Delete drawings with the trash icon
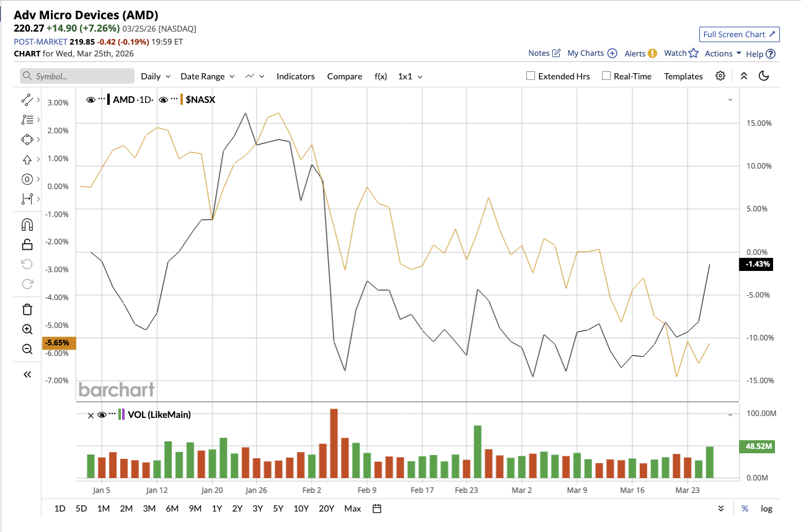Image resolution: width=801 pixels, height=532 pixels. [27, 309]
